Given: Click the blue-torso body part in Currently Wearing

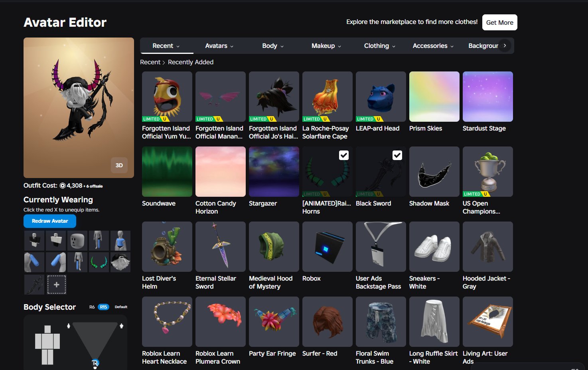Looking at the screenshot, I should (x=120, y=240).
